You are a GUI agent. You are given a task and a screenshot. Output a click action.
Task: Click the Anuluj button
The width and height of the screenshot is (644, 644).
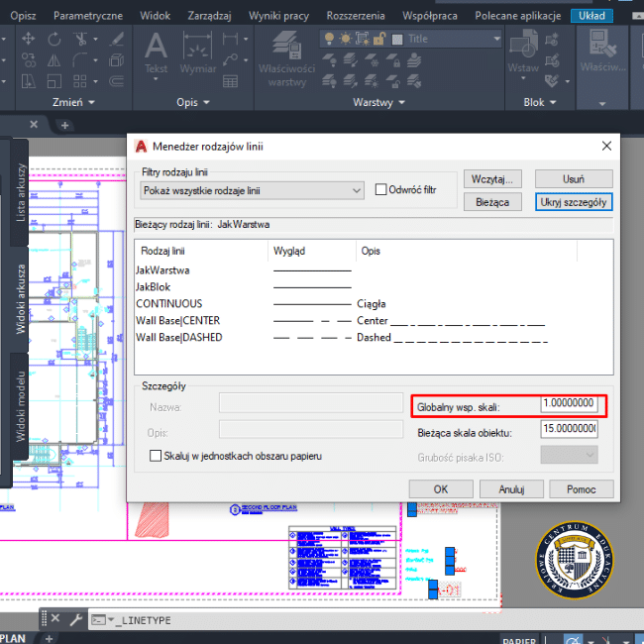(511, 489)
